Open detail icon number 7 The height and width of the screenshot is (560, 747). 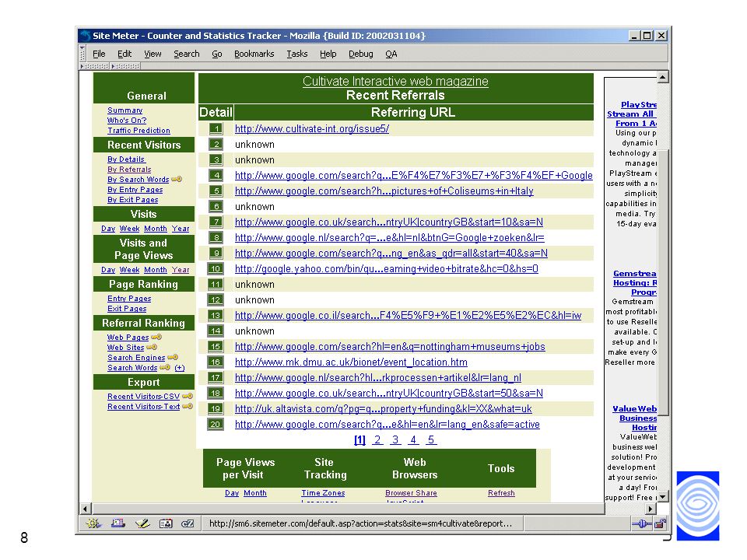pos(216,222)
